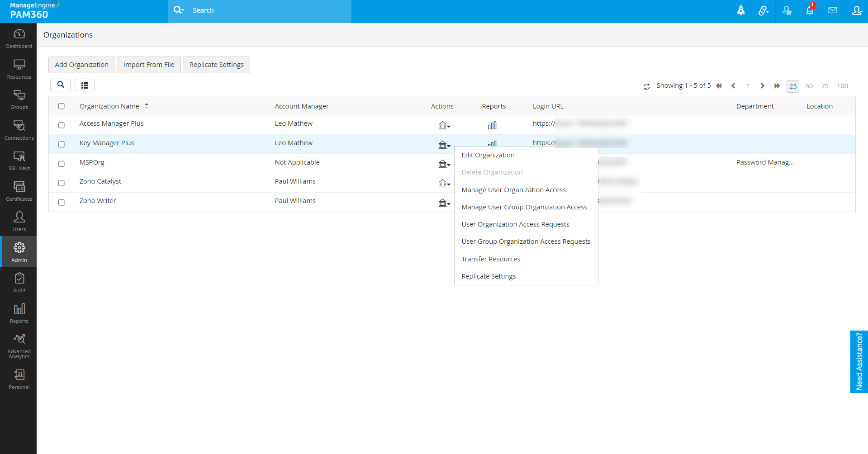The height and width of the screenshot is (454, 868).
Task: Check the Zoho Writer row checkbox
Action: coord(62,203)
